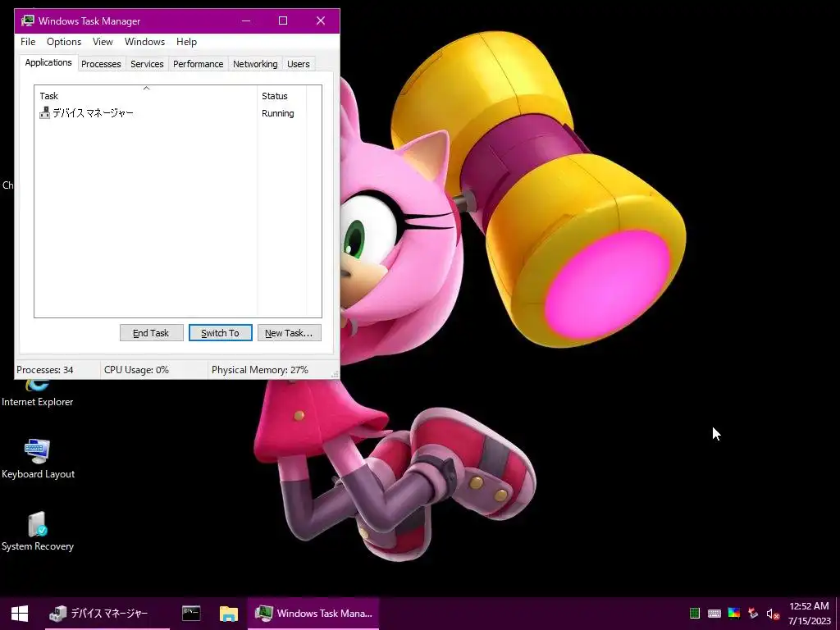Open the Command Prompt taskbar icon

(191, 614)
